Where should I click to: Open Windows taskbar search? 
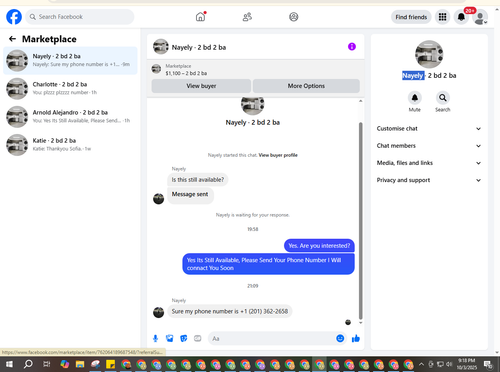click(28, 364)
